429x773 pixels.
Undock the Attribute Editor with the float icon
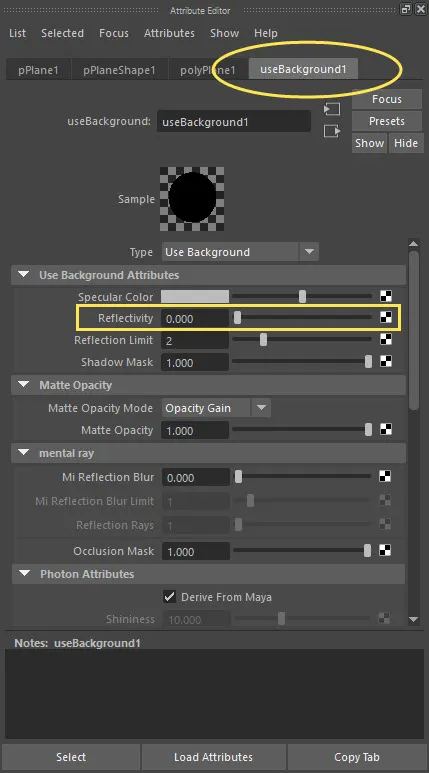click(406, 9)
